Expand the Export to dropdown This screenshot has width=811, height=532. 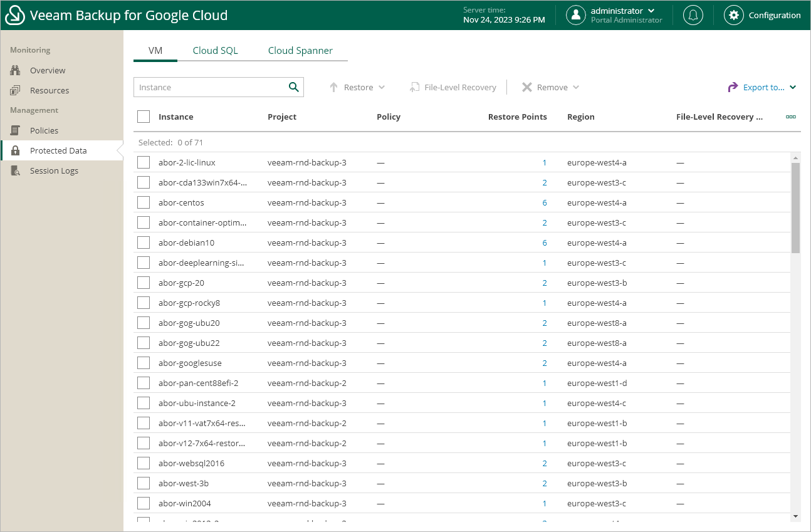[762, 87]
